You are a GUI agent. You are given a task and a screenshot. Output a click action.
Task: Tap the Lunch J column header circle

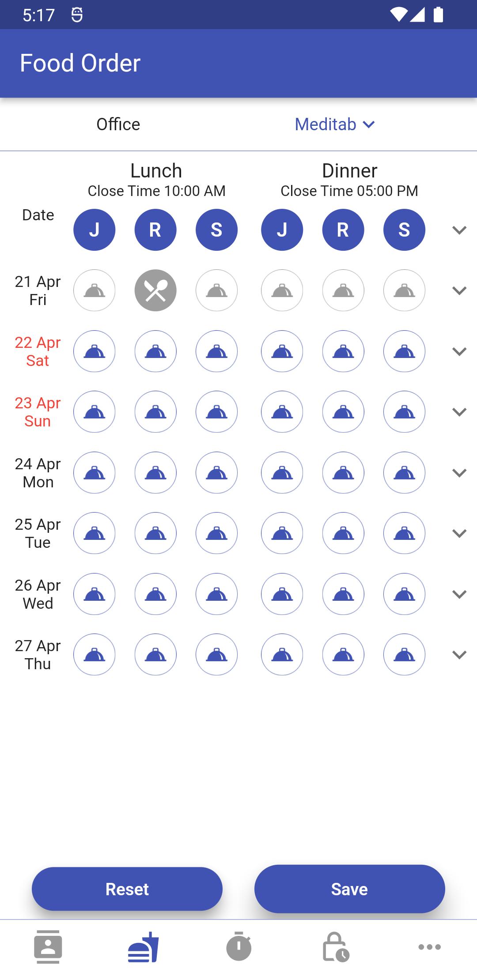point(94,230)
